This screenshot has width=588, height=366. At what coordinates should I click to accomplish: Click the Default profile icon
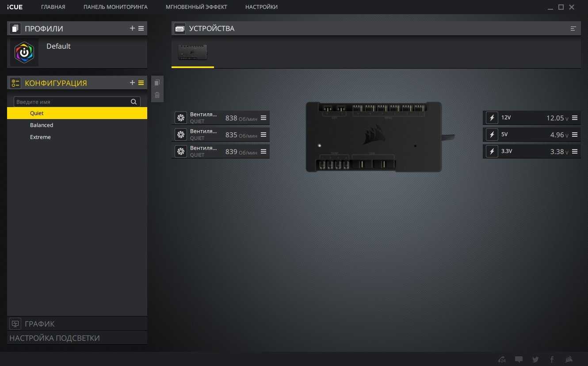(x=24, y=53)
